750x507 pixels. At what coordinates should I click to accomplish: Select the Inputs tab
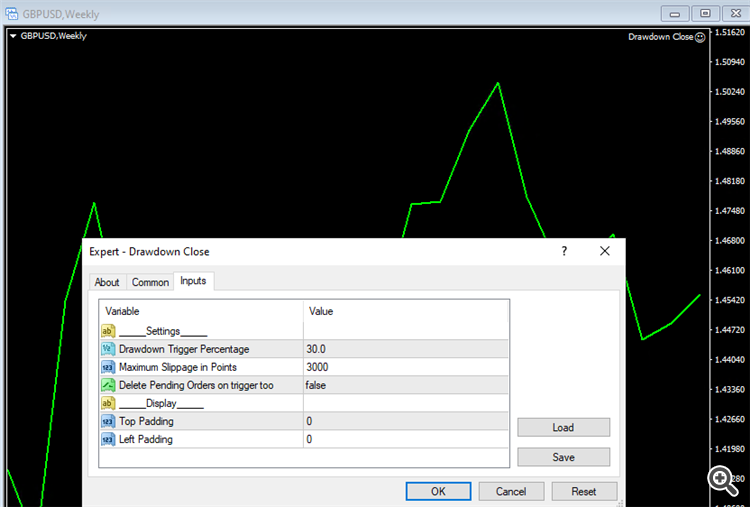point(193,281)
